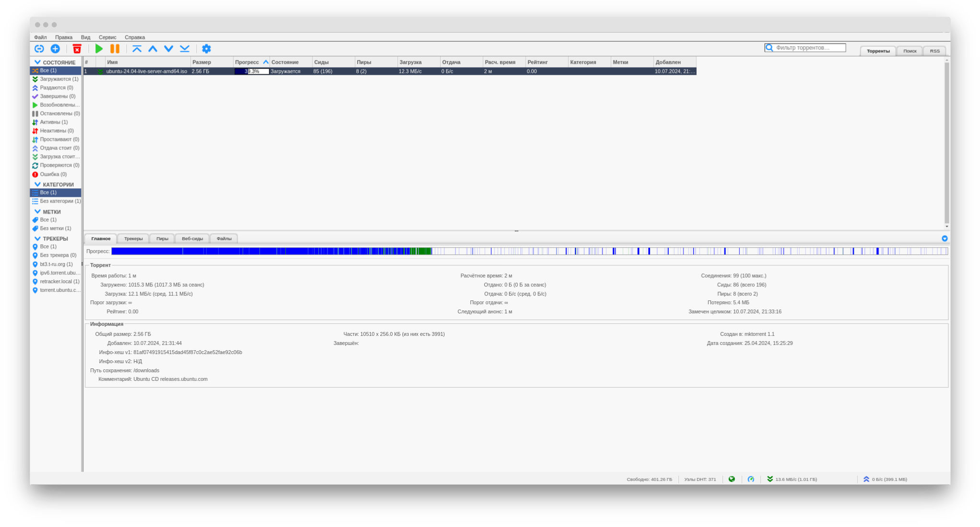Select the Загрузка стоит filter
Screen dimensions: 980x527
point(56,157)
